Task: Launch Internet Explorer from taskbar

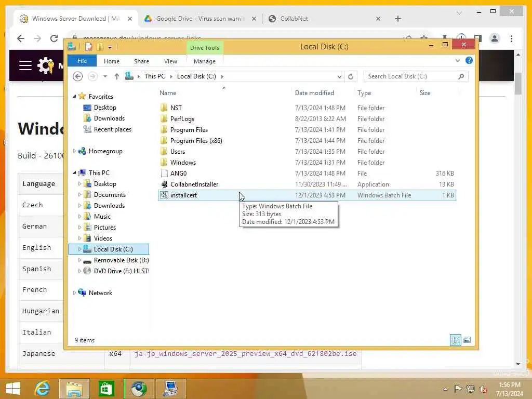Action: 43,389
